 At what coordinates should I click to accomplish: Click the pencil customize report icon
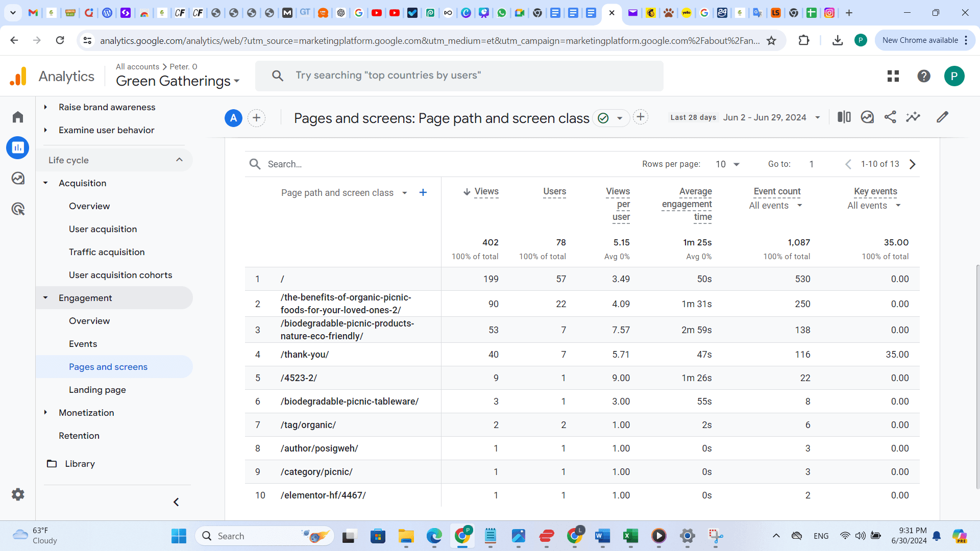tap(942, 117)
